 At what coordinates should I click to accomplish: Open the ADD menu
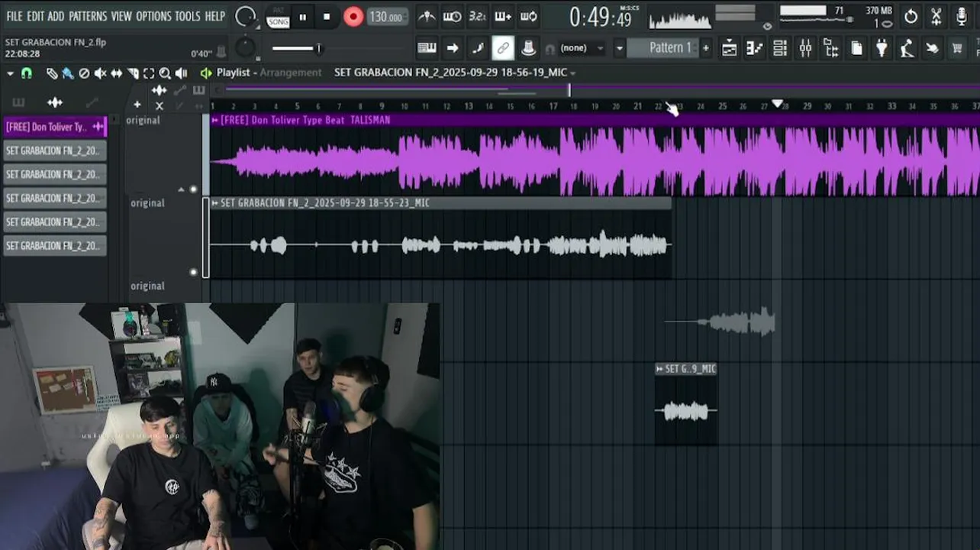coord(56,16)
